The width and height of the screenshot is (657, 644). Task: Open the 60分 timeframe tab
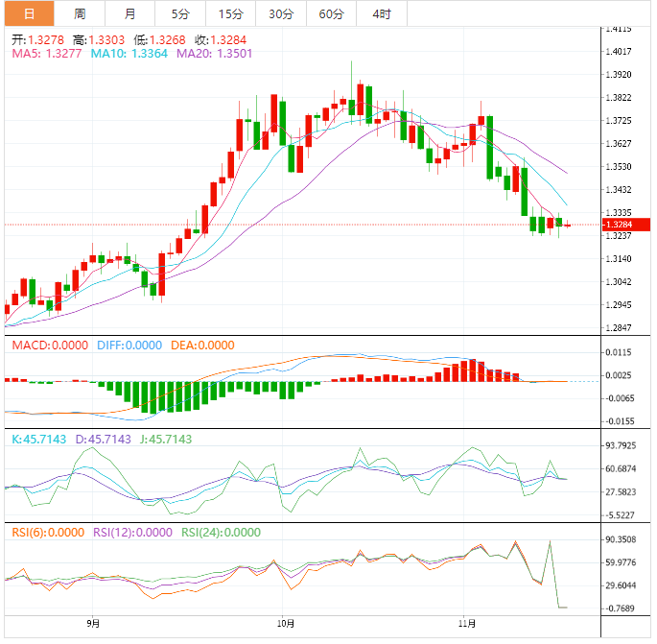(332, 13)
